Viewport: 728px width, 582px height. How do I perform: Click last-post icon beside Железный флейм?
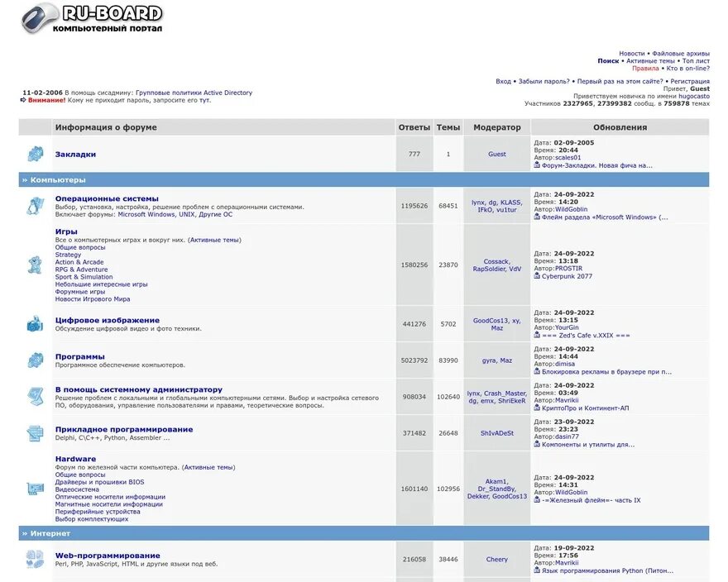[x=537, y=499]
